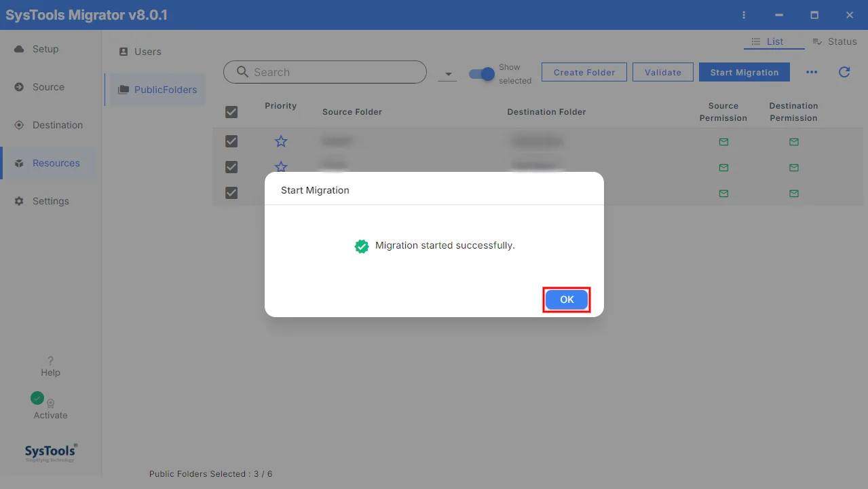Viewport: 868px width, 489px height.
Task: Mark second folder row with priority star
Action: coord(281,167)
